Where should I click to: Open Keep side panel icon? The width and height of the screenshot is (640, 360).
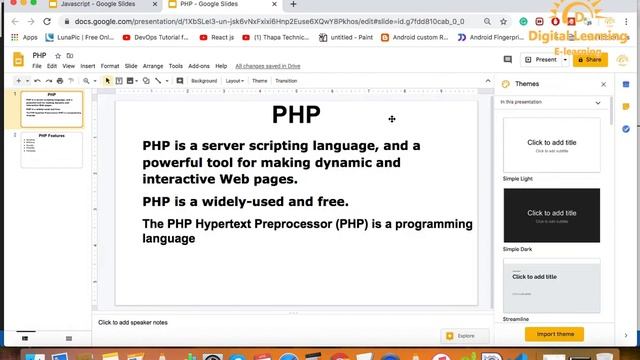point(626,107)
